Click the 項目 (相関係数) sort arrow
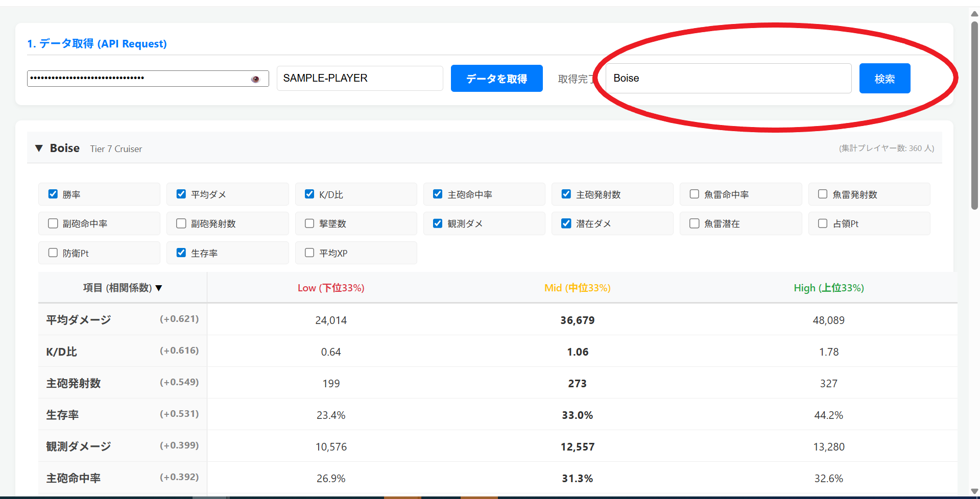 pyautogui.click(x=159, y=288)
